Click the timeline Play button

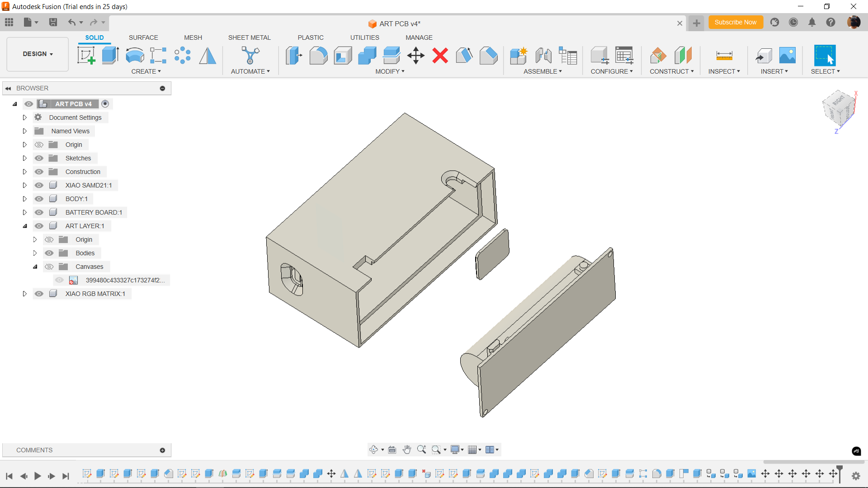(38, 476)
